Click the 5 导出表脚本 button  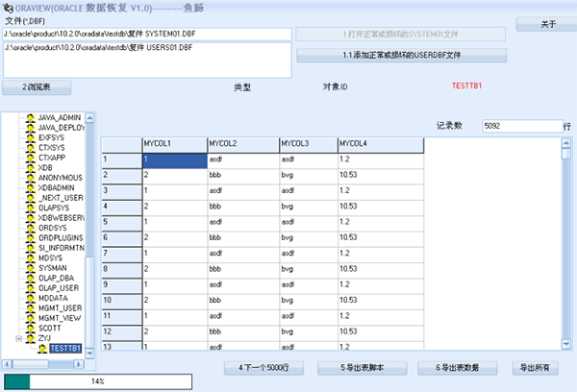click(x=363, y=368)
